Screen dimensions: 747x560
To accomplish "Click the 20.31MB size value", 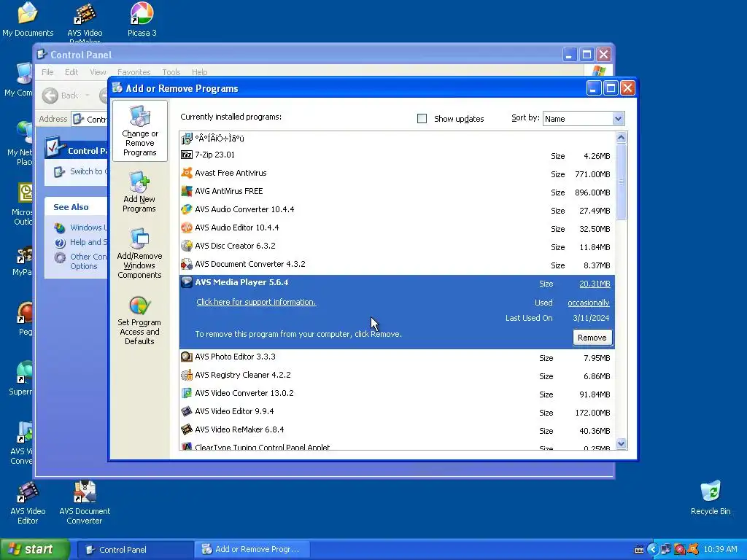I will point(595,284).
